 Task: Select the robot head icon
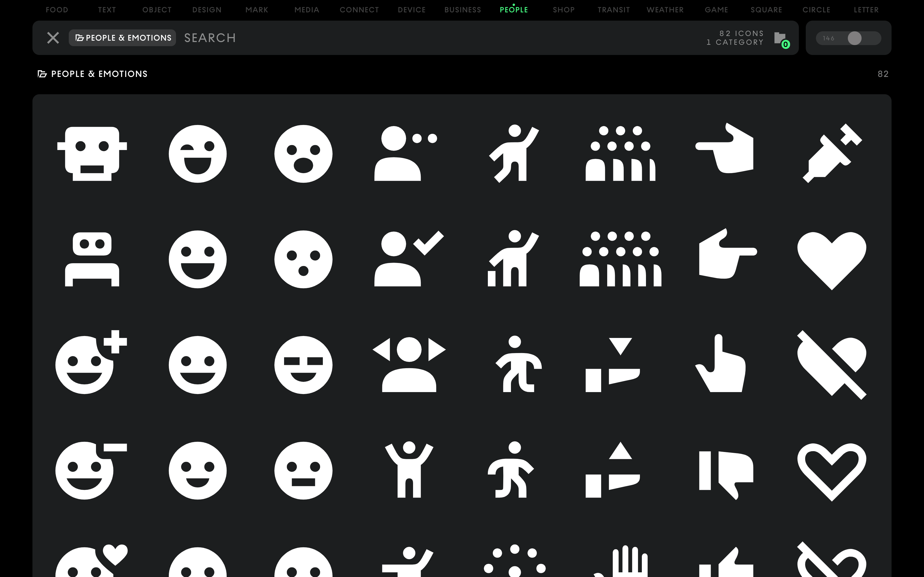(92, 153)
